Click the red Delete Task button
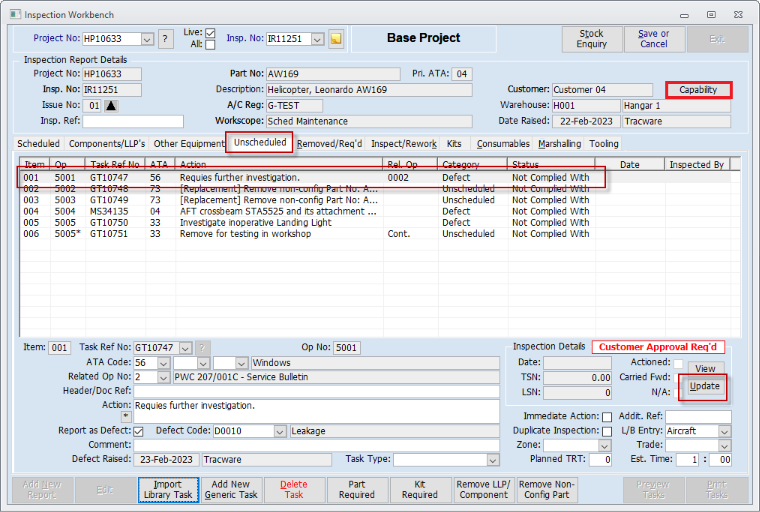The width and height of the screenshot is (760, 512). pos(294,490)
